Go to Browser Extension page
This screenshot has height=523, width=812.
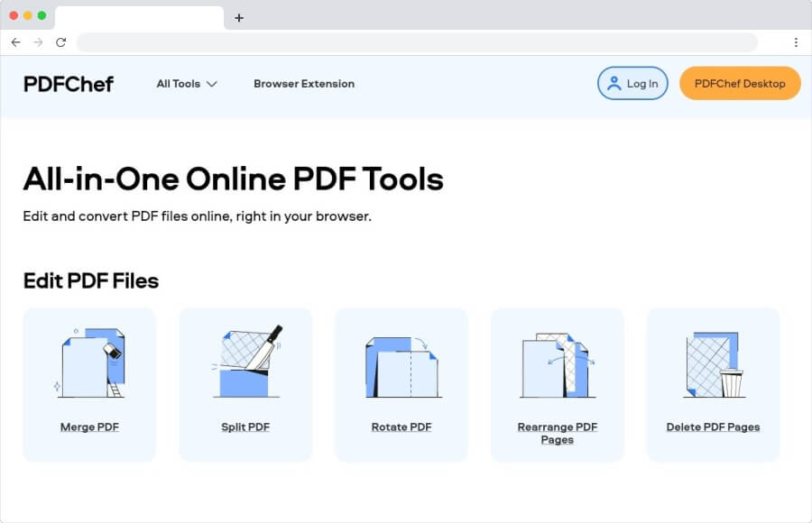[304, 84]
